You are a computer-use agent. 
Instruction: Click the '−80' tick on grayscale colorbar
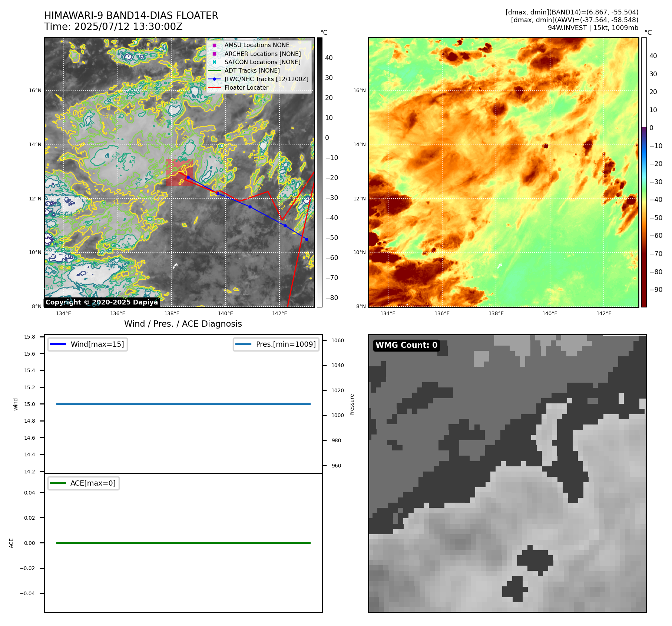click(x=332, y=298)
